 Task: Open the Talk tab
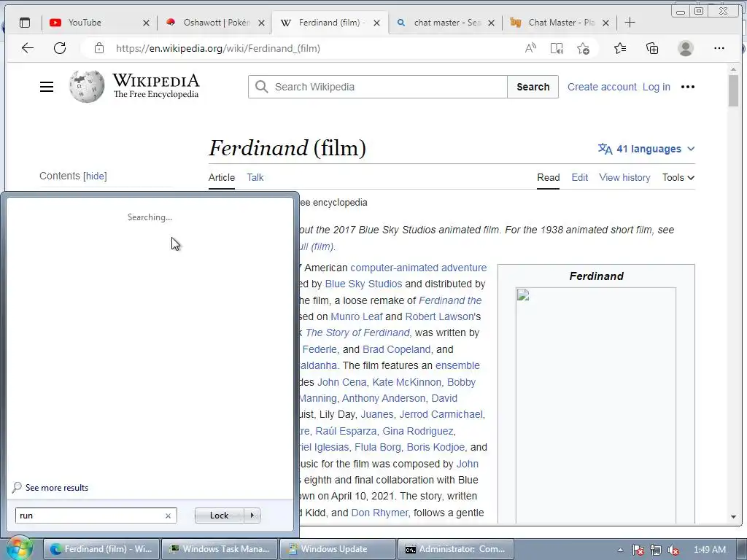coord(255,177)
